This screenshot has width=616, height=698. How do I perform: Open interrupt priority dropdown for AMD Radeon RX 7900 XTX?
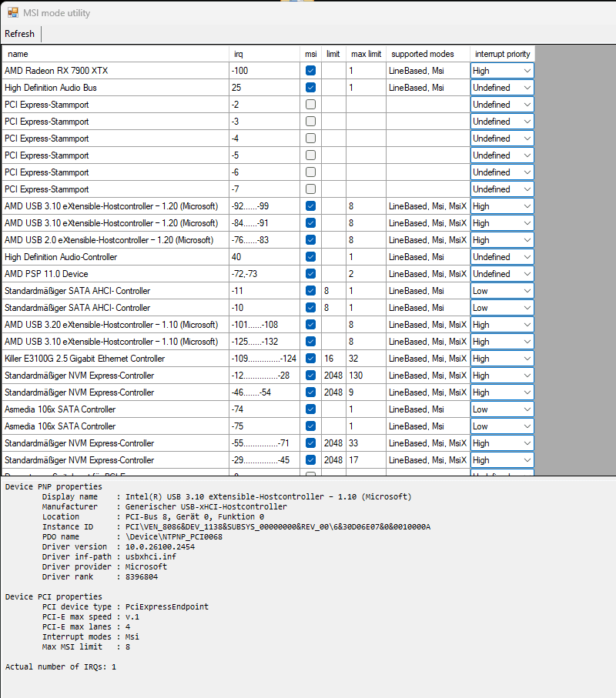coord(502,70)
